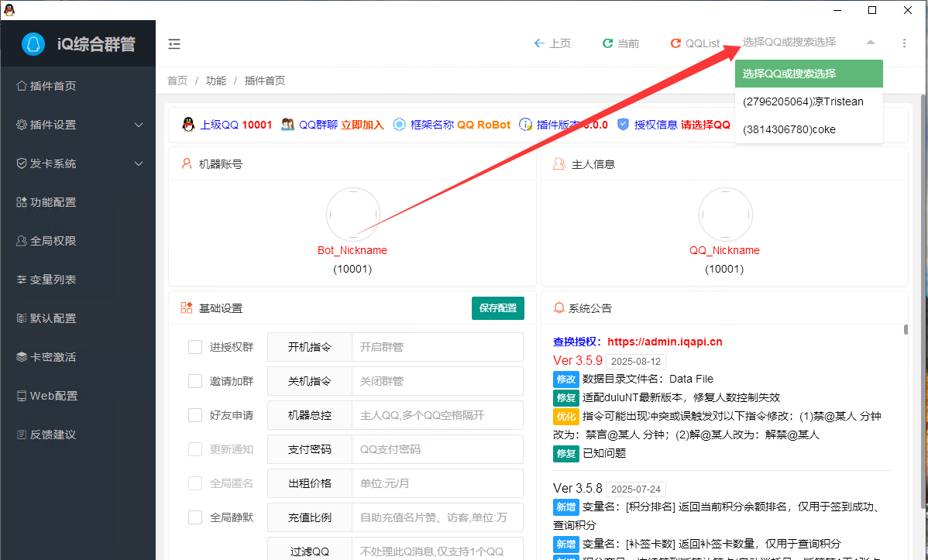This screenshot has height=560, width=928.
Task: Click the QQList refresh icon
Action: pos(675,43)
